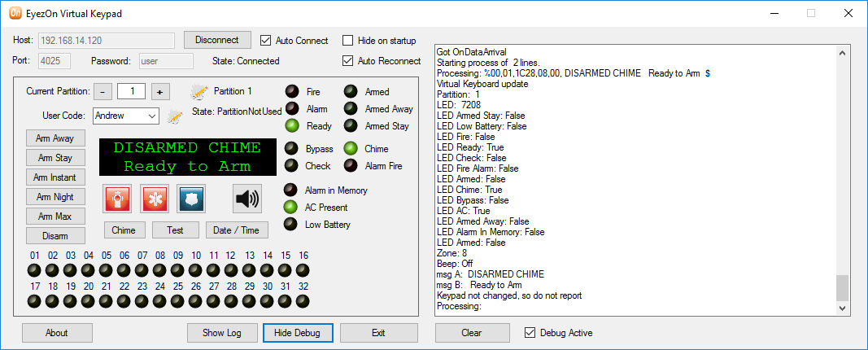Click the debug log scroll down arrow
This screenshot has height=350, width=868.
tap(842, 308)
